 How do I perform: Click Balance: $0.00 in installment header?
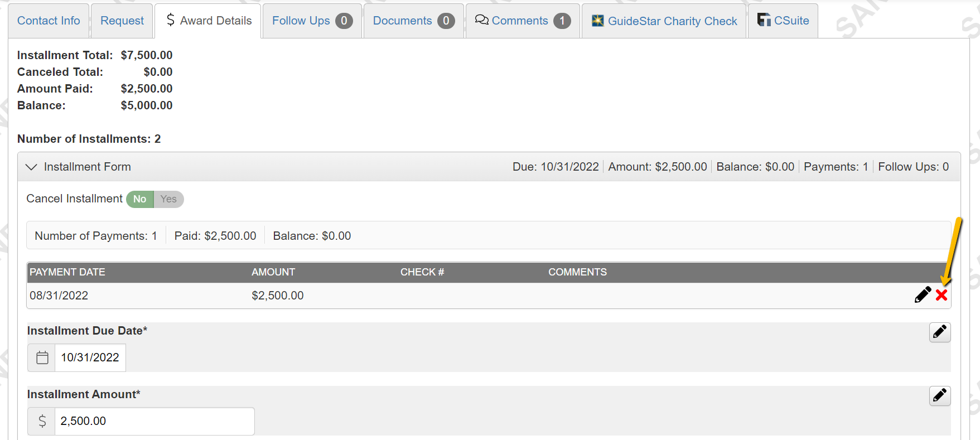pyautogui.click(x=755, y=167)
